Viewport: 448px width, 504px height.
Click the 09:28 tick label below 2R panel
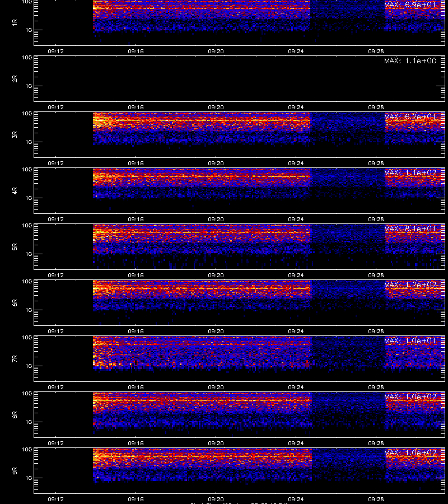point(376,108)
